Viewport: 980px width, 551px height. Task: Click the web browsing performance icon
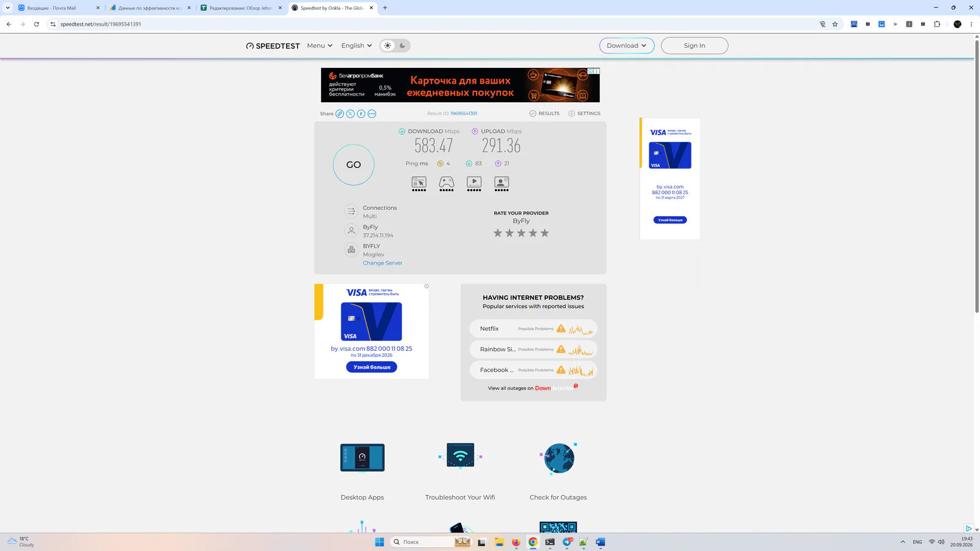coord(419,182)
